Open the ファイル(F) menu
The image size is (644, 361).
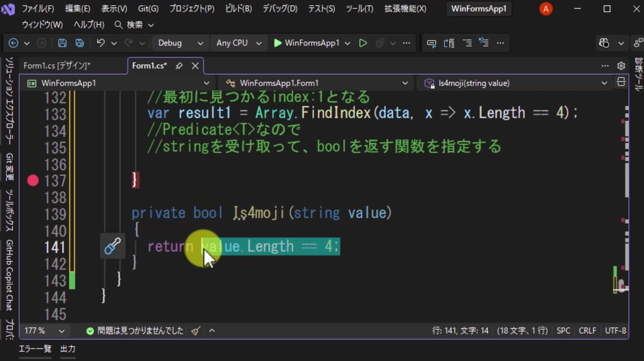(x=38, y=9)
